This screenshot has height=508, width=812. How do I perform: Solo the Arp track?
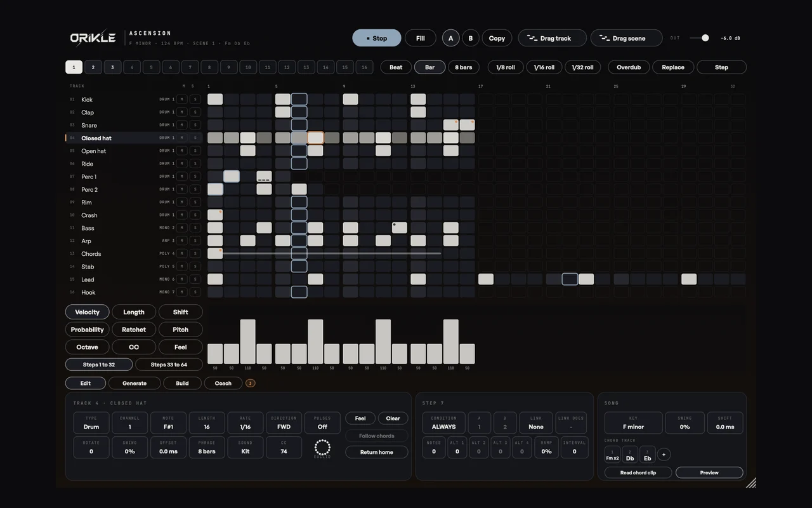(x=195, y=241)
